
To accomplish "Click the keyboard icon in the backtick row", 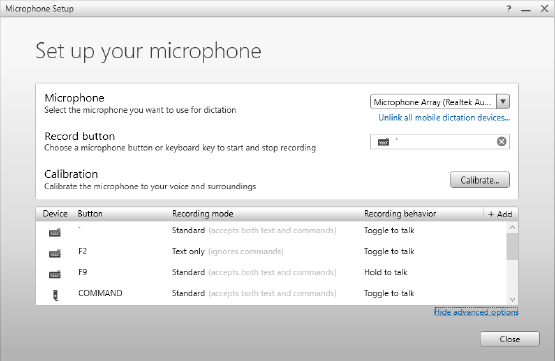I will [x=55, y=233].
